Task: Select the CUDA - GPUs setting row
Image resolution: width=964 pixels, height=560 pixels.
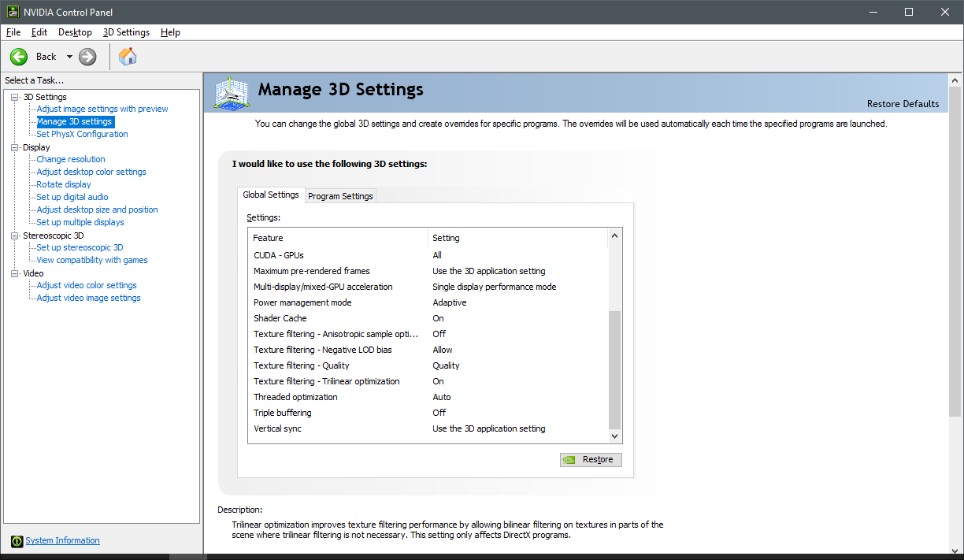Action: click(x=428, y=255)
